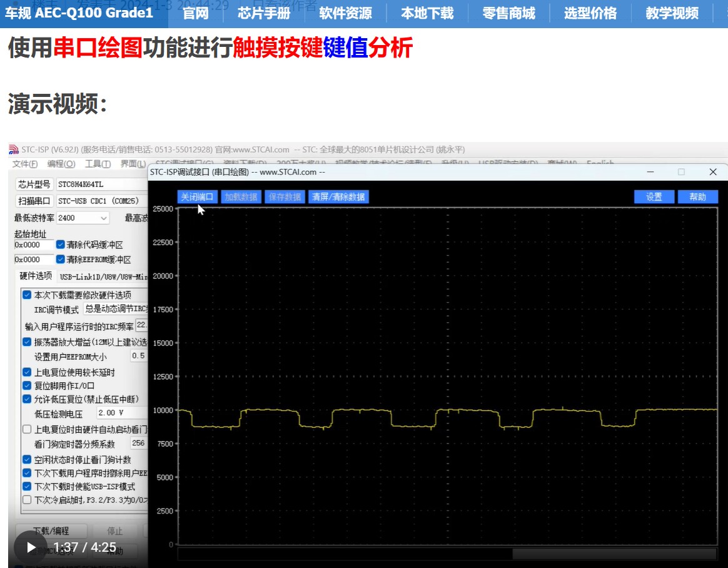
Task: Click the 加载数据 button
Action: click(x=241, y=197)
